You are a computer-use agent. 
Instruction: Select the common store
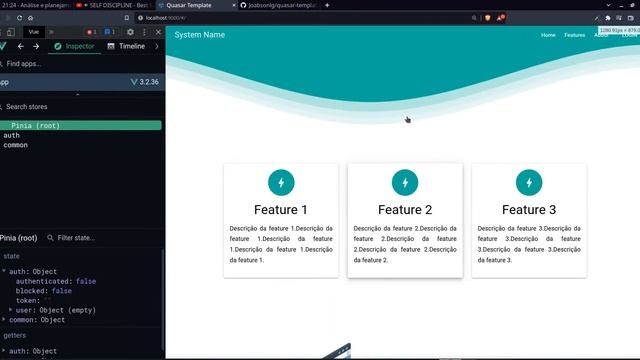tap(16, 145)
